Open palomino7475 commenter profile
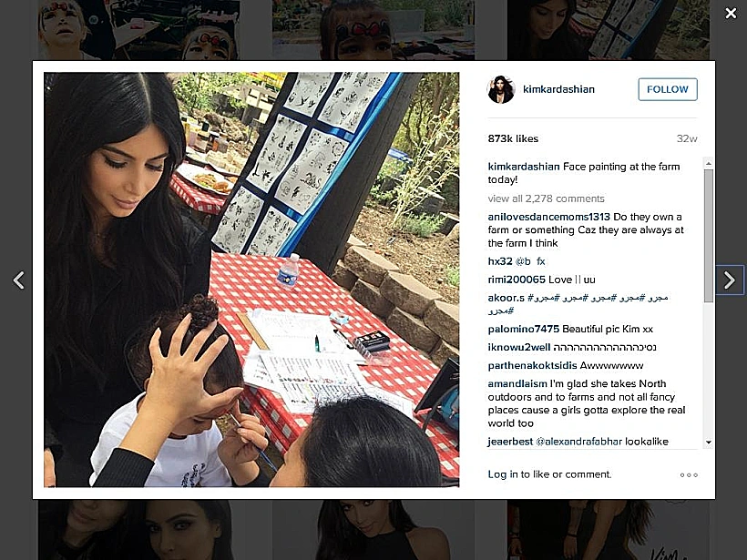 tap(524, 329)
